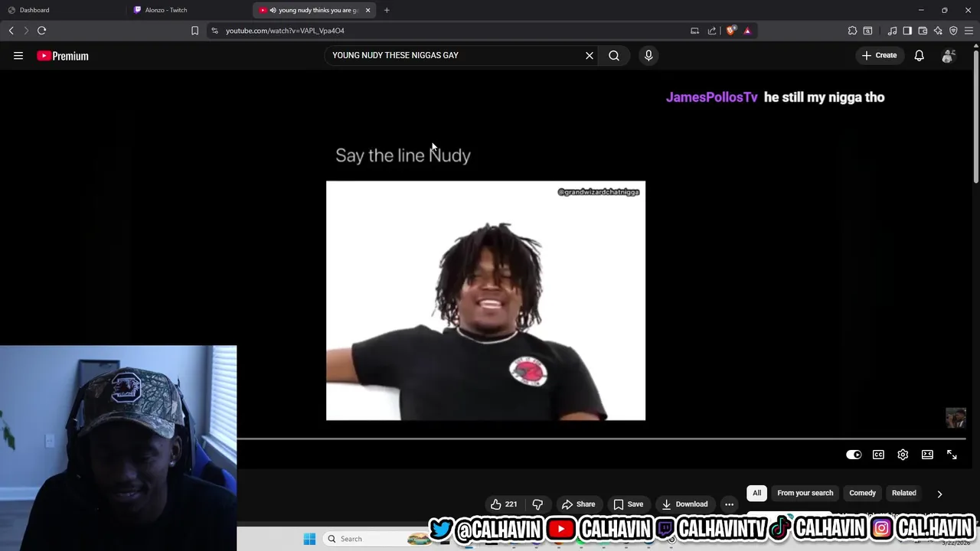Viewport: 980px width, 551px height.
Task: Share the video
Action: point(578,504)
